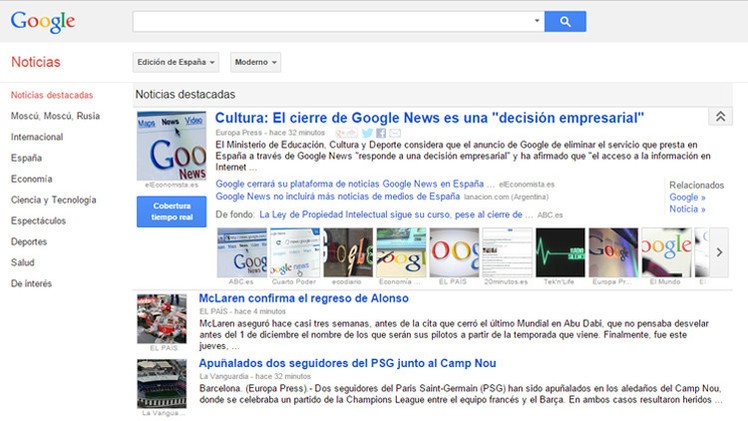The height and width of the screenshot is (421, 748).
Task: Go to the Economía section
Action: tap(31, 179)
